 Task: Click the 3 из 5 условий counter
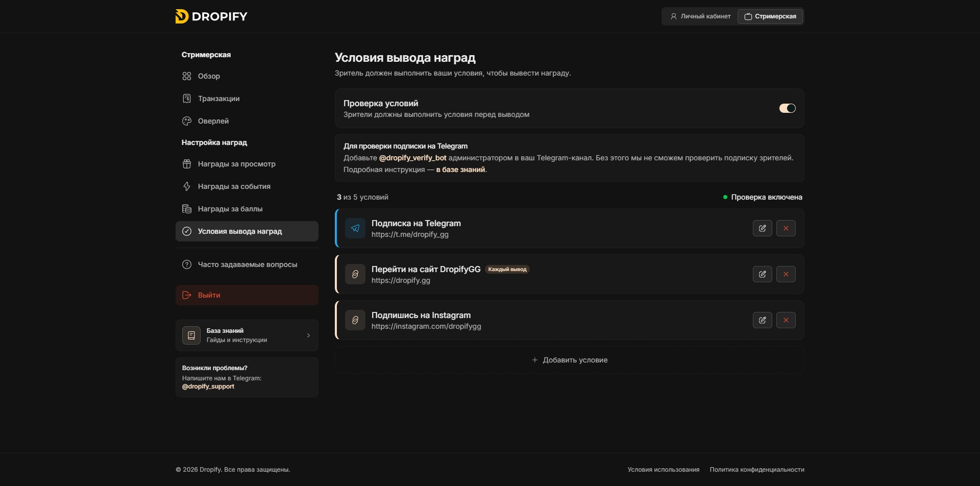pyautogui.click(x=362, y=197)
